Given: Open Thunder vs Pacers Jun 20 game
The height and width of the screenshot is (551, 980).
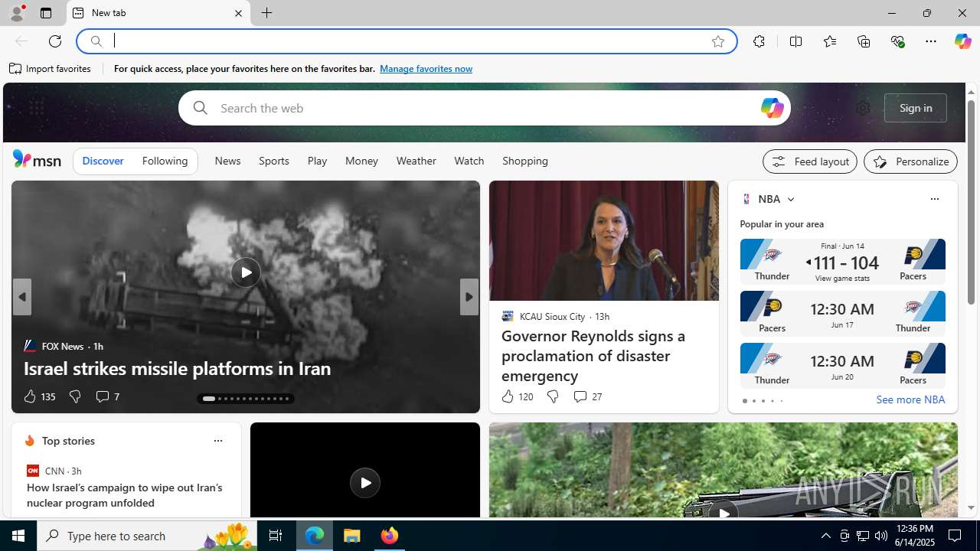Looking at the screenshot, I should (842, 366).
